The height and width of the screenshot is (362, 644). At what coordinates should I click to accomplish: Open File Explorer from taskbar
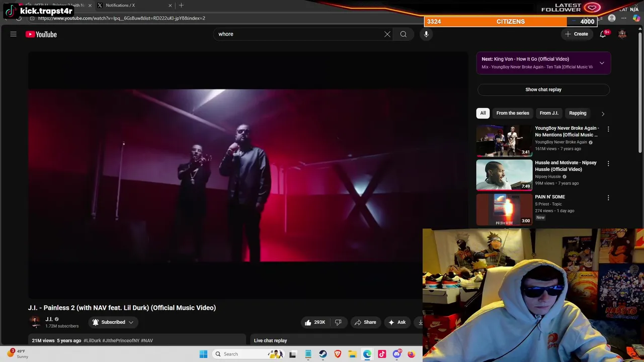tap(352, 354)
